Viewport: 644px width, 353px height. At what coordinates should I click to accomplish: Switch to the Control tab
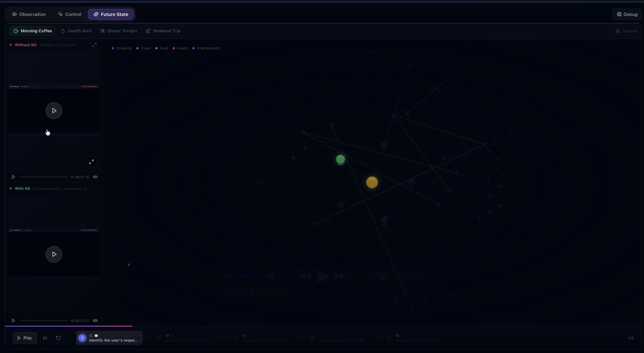click(70, 14)
